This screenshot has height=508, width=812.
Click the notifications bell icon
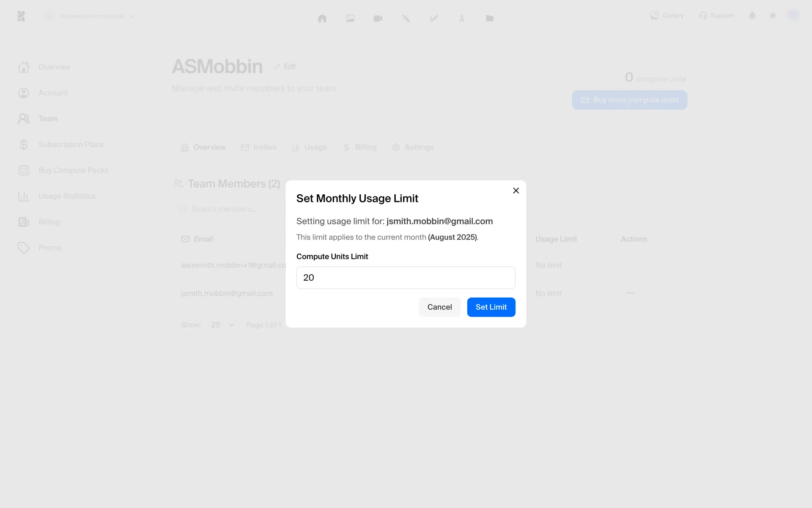[752, 16]
